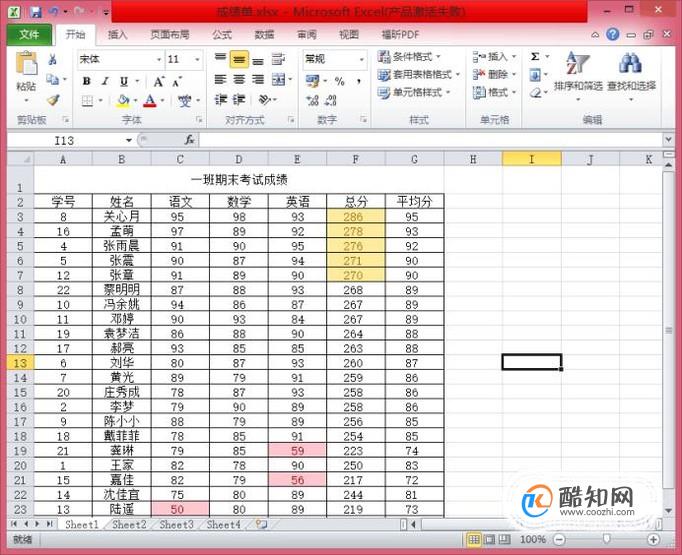Image resolution: width=682 pixels, height=555 pixels.
Task: Click the Name Box showing I13
Action: click(64, 140)
